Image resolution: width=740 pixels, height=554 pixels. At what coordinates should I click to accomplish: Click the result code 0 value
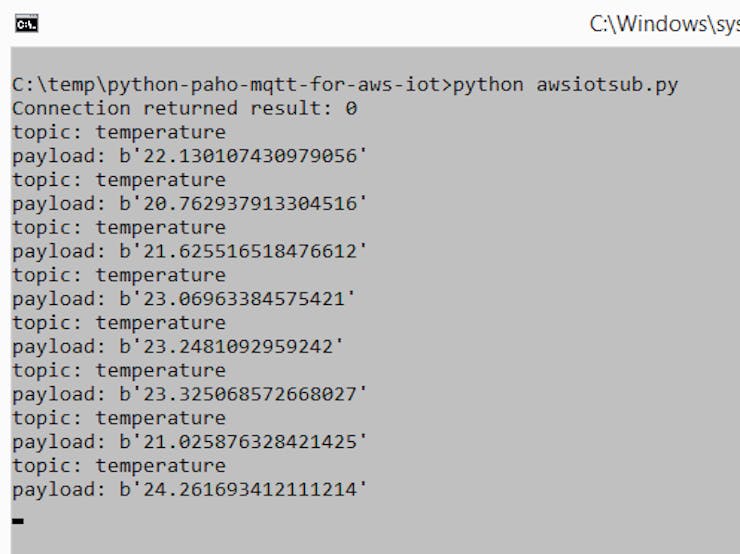pos(351,109)
